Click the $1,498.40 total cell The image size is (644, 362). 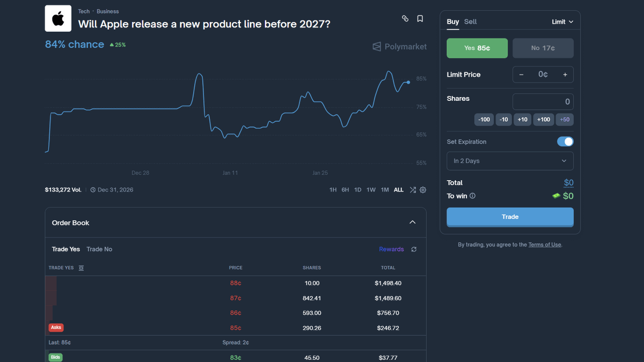pos(388,283)
